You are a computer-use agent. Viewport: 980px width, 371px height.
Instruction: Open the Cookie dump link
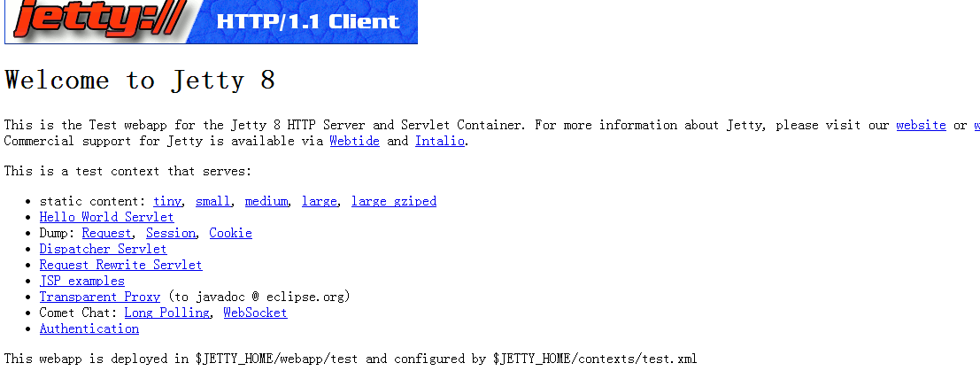tap(231, 234)
